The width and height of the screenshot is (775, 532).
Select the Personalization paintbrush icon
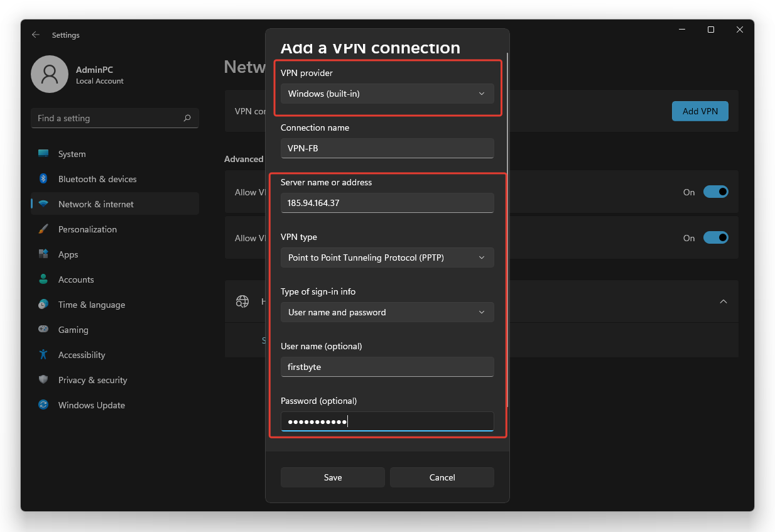pyautogui.click(x=43, y=229)
